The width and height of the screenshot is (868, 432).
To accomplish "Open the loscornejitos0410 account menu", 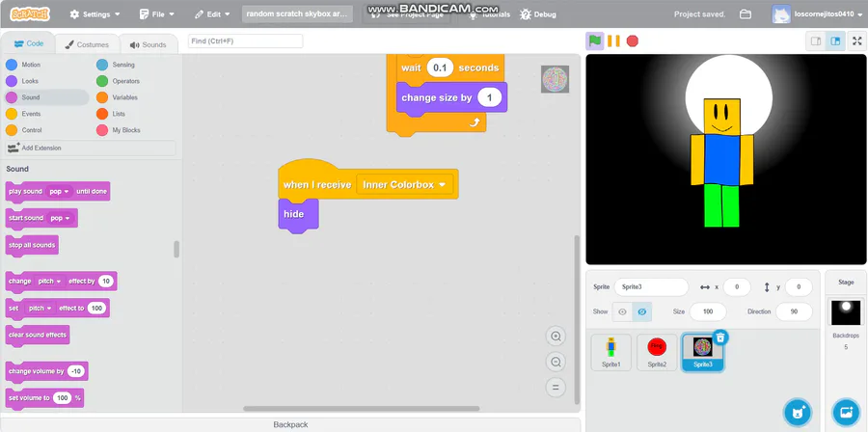I will coord(818,13).
